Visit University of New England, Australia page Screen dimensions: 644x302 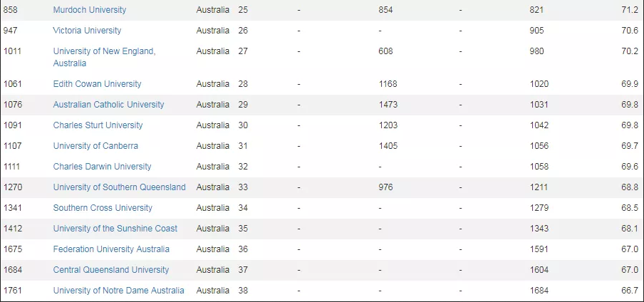coord(104,57)
